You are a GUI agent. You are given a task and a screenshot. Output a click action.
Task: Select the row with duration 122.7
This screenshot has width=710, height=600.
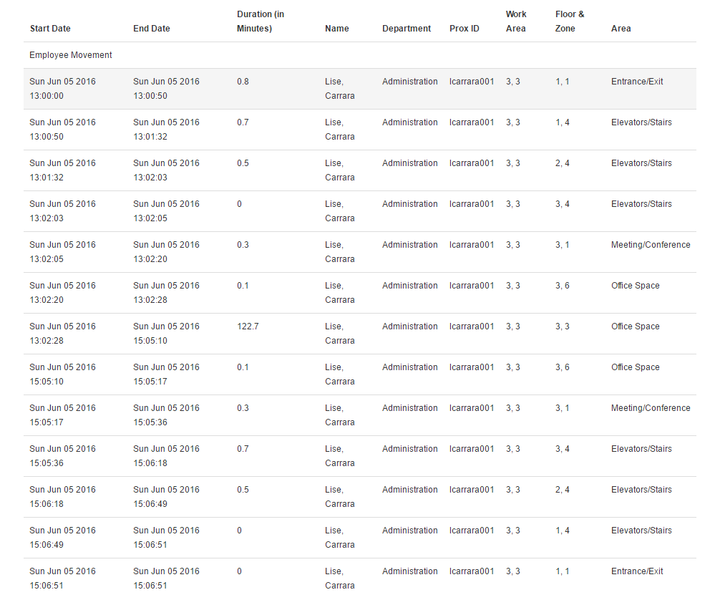(360, 334)
